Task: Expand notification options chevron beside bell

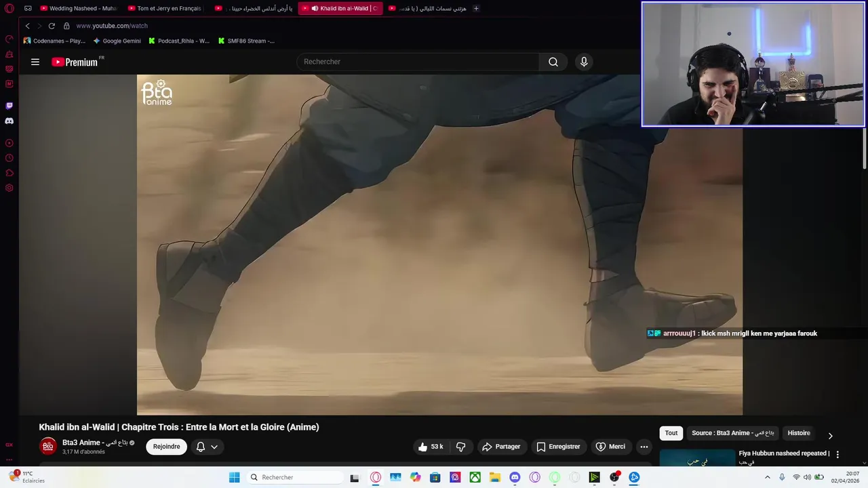Action: click(214, 447)
